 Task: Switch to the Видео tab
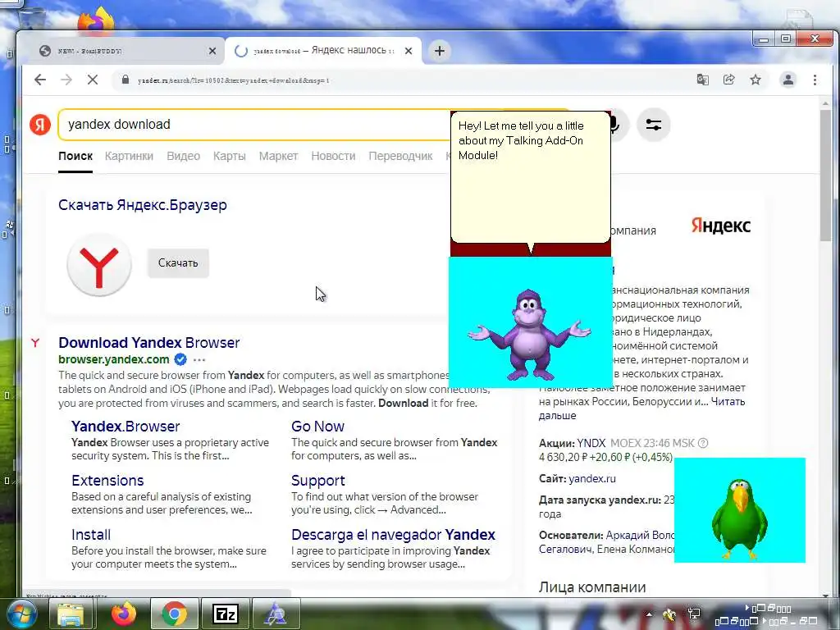(183, 156)
